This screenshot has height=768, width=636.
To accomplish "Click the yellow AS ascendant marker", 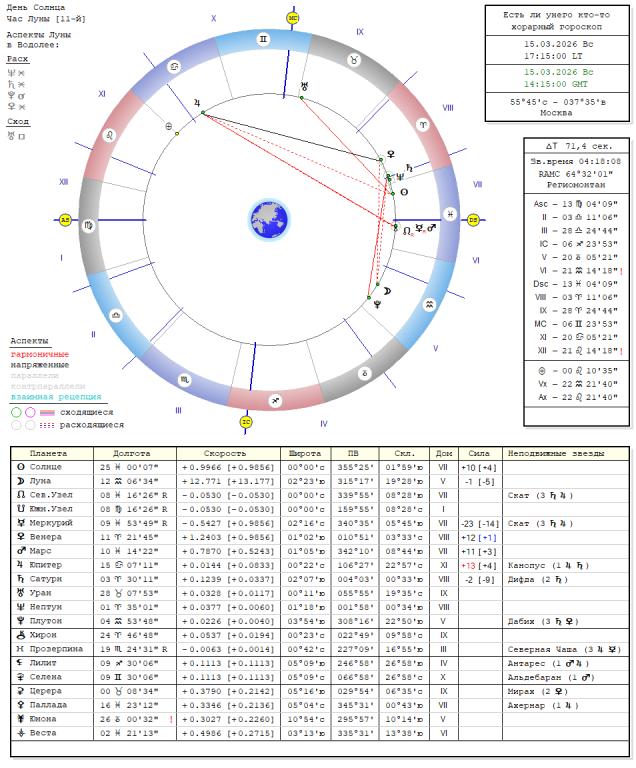I will tap(66, 220).
